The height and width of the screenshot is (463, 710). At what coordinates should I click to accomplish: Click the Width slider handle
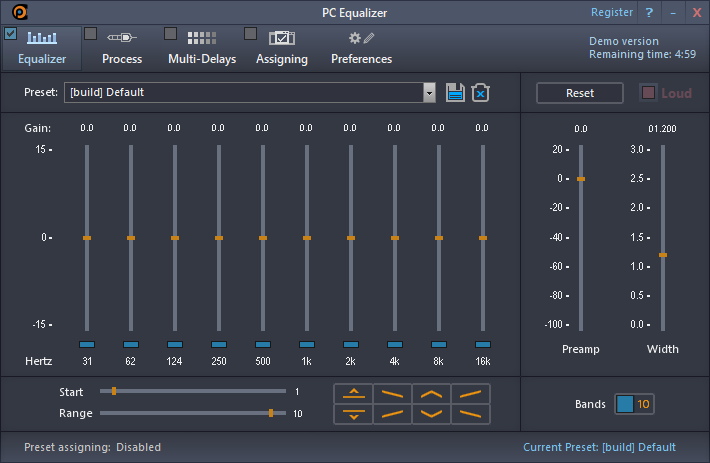(663, 255)
